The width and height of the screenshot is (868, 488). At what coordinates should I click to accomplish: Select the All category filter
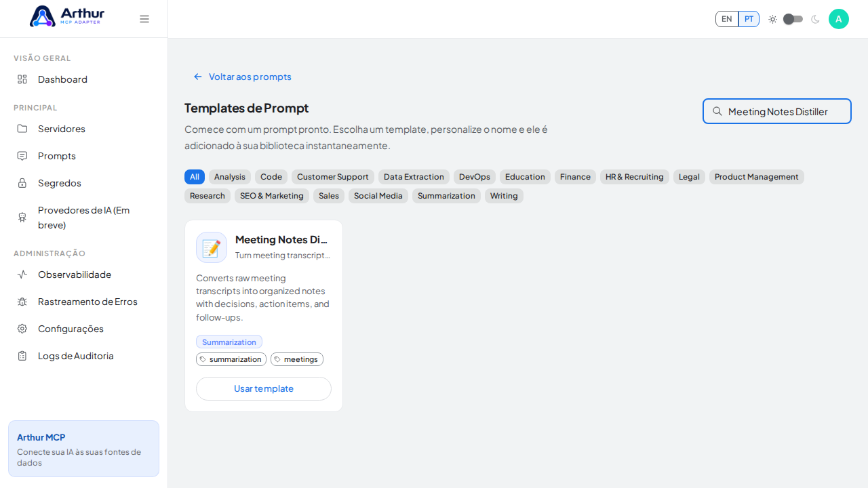pyautogui.click(x=195, y=177)
